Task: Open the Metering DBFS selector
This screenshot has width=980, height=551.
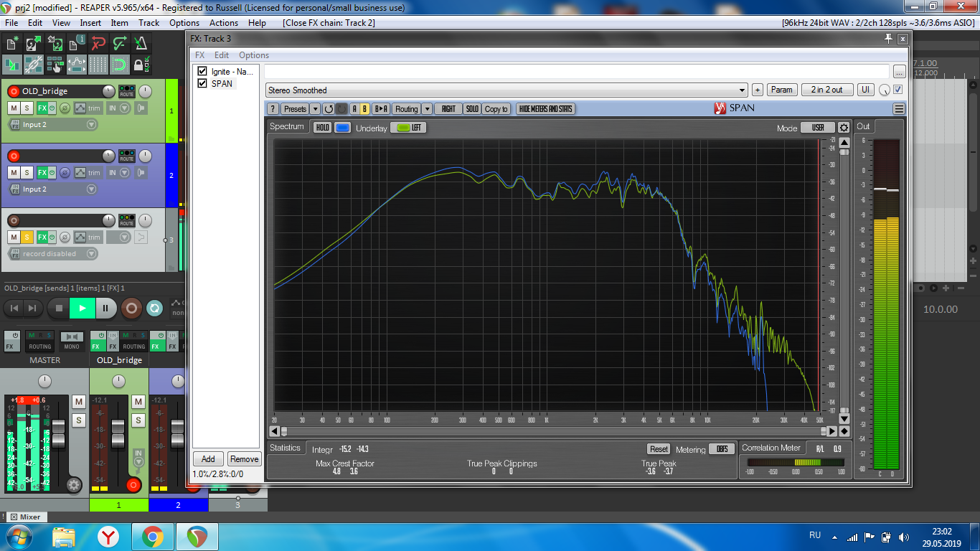Action: coord(722,449)
